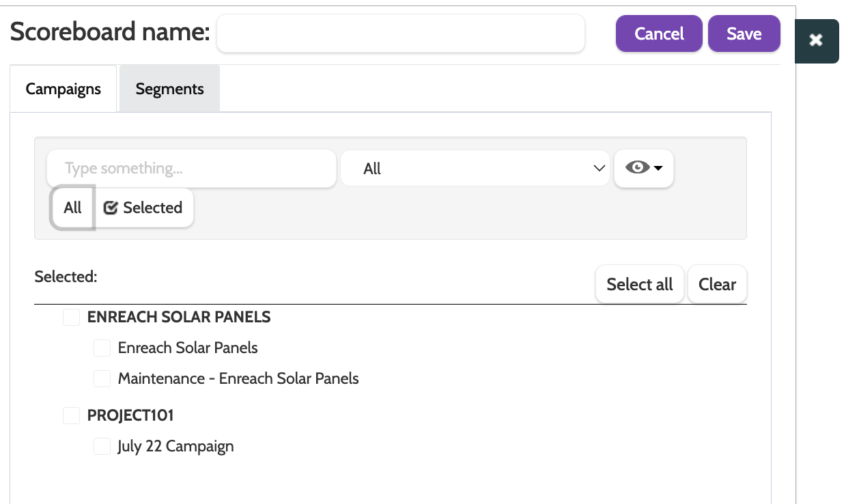Focus the Scoreboard name input field
This screenshot has width=859, height=504.
pos(401,33)
